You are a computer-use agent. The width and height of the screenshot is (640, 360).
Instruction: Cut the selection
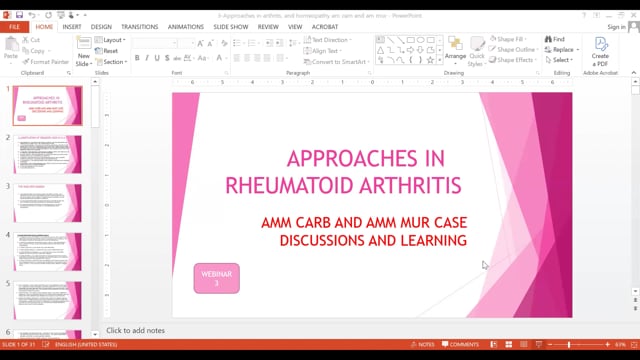[x=31, y=40]
